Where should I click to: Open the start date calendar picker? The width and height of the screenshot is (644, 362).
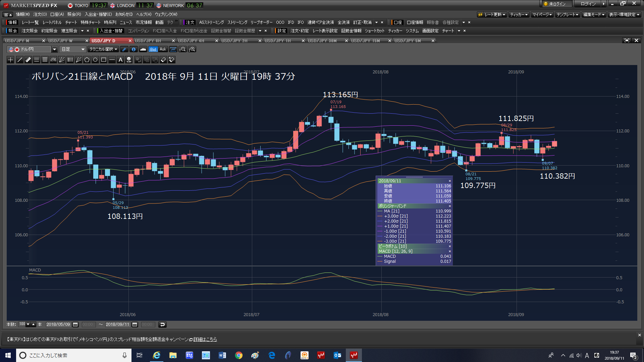click(75, 324)
